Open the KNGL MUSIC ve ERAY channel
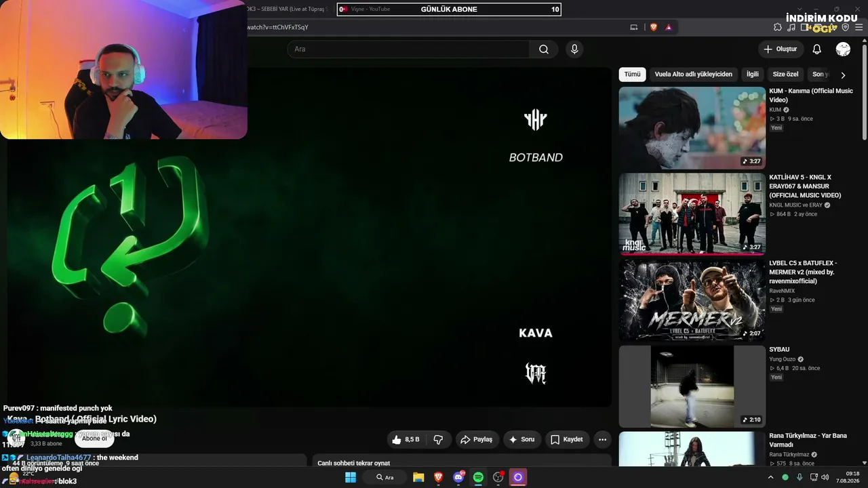 (x=795, y=205)
